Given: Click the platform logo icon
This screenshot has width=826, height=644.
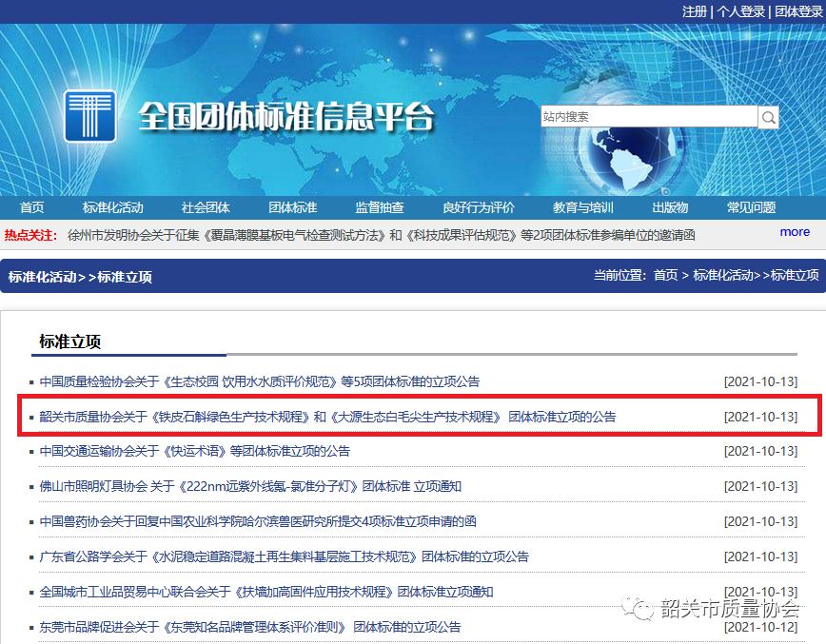Looking at the screenshot, I should (90, 116).
